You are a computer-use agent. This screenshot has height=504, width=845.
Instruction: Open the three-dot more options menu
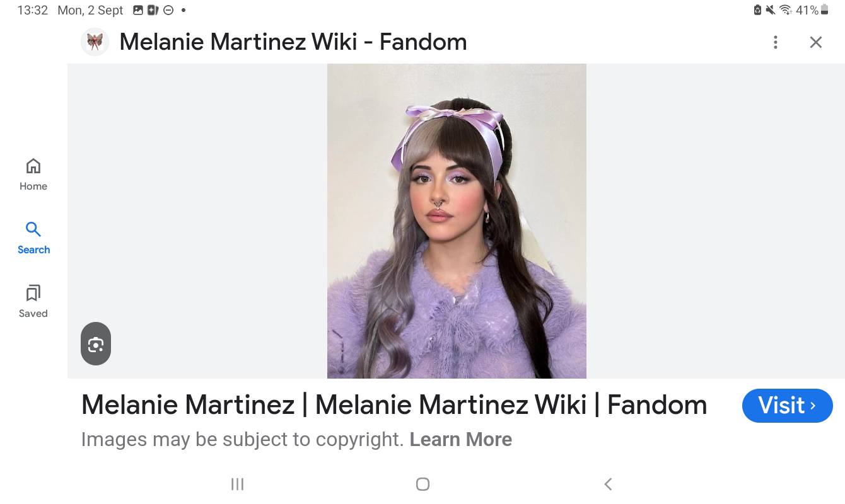point(775,42)
